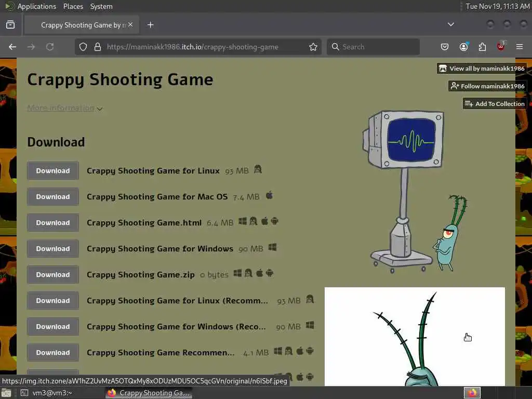
Task: Click the clock showing Tue Nov 19
Action: [x=497, y=6]
